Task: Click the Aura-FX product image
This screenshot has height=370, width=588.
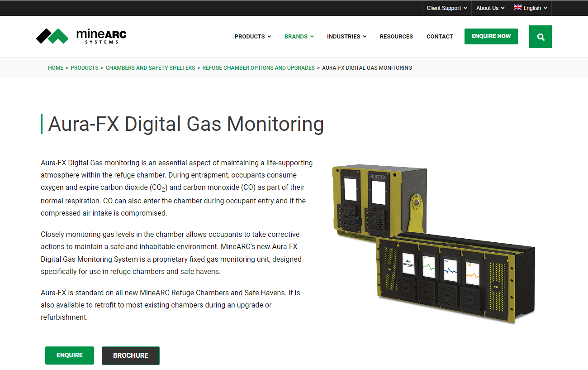Action: [434, 244]
